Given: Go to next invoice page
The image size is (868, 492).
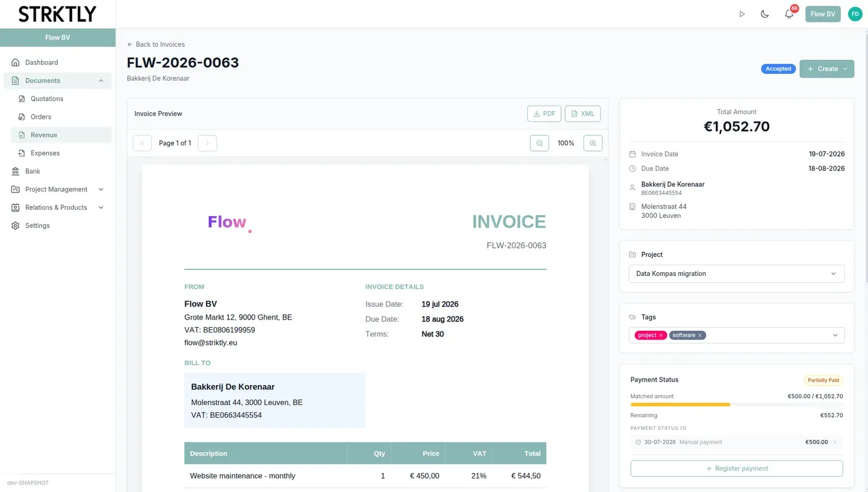Looking at the screenshot, I should click(x=207, y=143).
